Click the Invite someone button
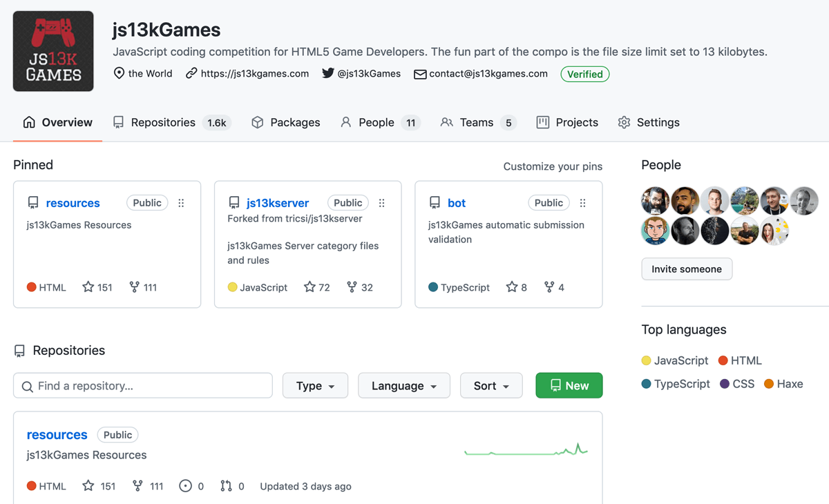This screenshot has width=829, height=504. (686, 269)
